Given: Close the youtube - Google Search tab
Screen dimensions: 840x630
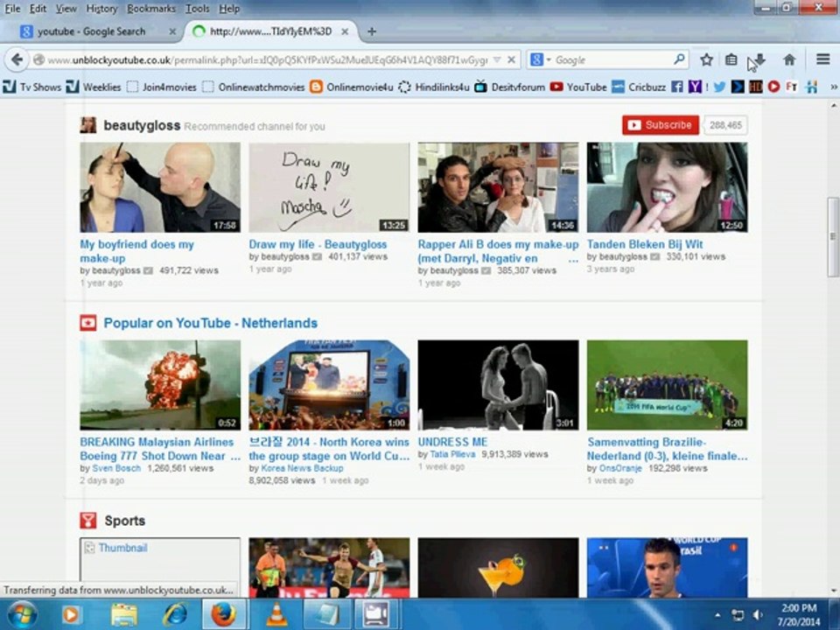Looking at the screenshot, I should 172,31.
